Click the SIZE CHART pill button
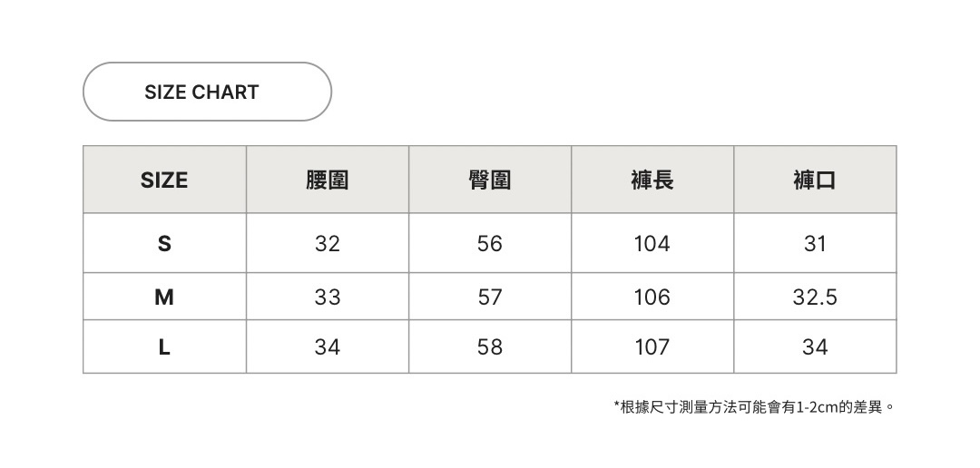Viewport: 980px width, 468px height. tap(207, 92)
